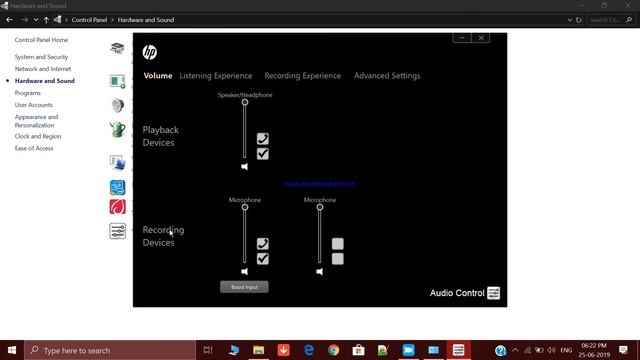Click the Speaker/Headphone volume slider handle
Image resolution: width=640 pixels, height=360 pixels.
tap(244, 102)
